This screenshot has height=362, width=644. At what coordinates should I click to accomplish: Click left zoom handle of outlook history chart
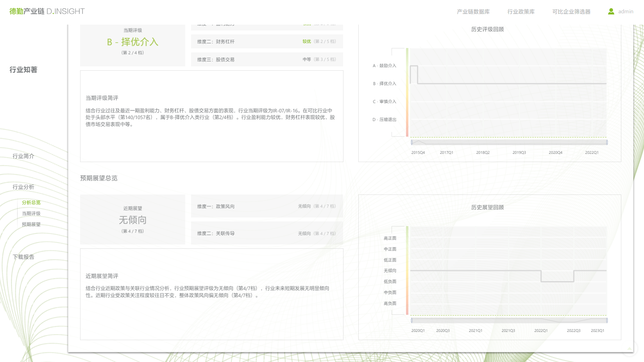[411, 320]
